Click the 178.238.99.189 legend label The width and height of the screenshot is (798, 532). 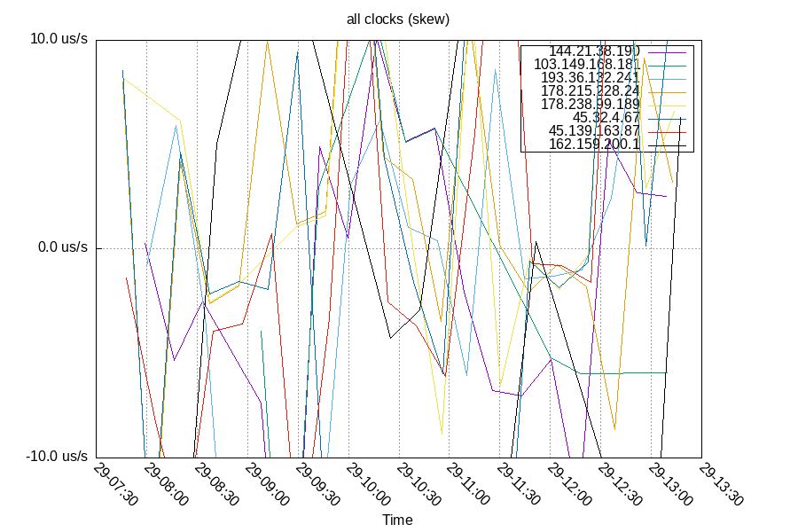(590, 105)
